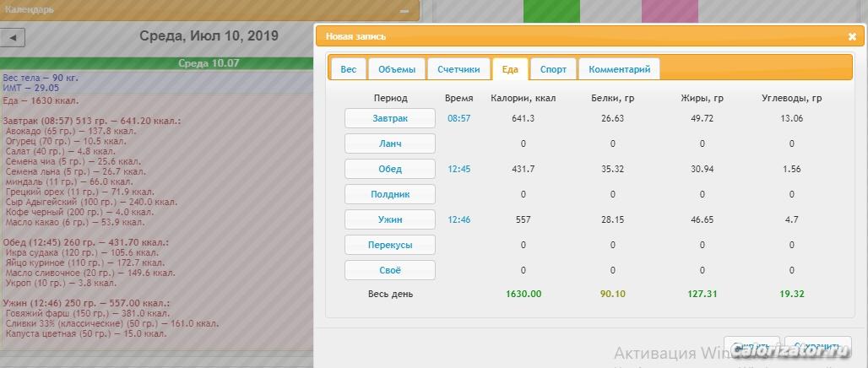Click the Сливки 33% entry

(x=111, y=324)
